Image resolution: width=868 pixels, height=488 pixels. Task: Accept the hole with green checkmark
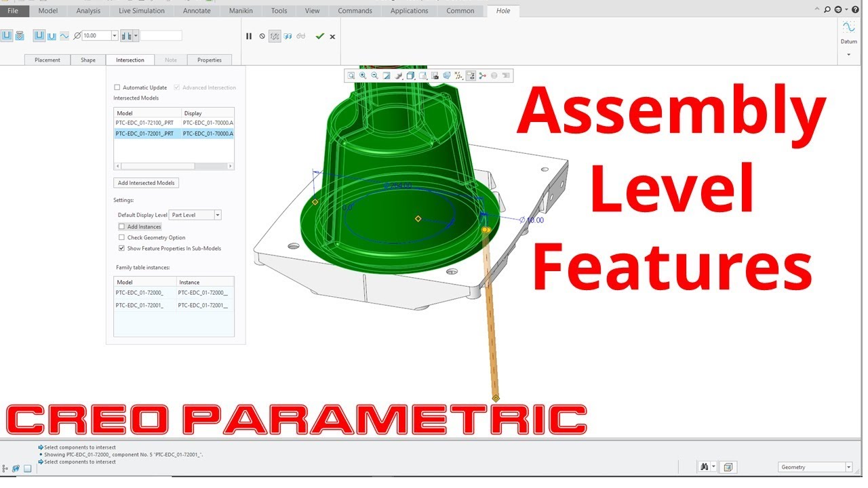(x=320, y=36)
